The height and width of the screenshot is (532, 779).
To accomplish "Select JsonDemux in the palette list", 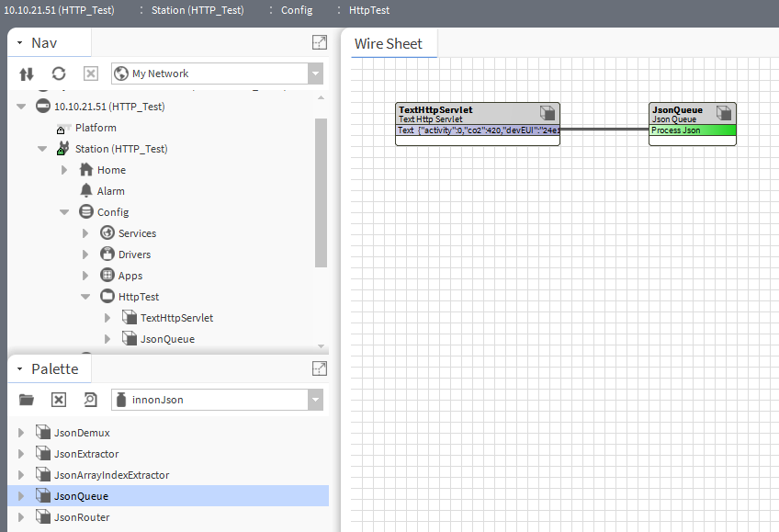I will point(82,433).
